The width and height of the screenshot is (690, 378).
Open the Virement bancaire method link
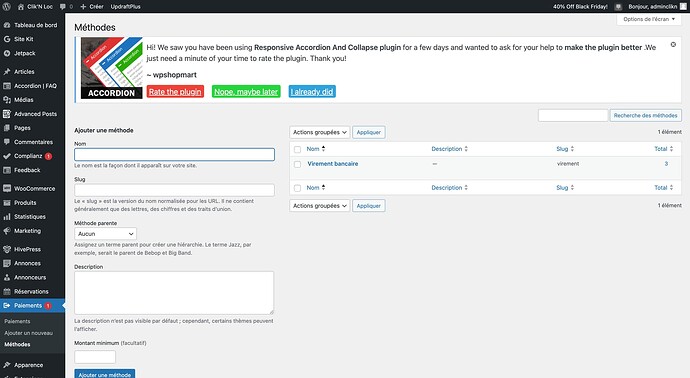(x=333, y=164)
